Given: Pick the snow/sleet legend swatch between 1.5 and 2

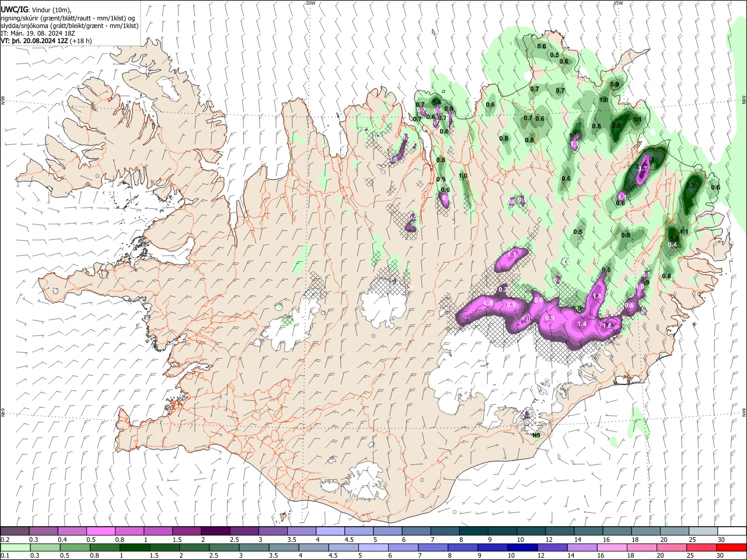Looking at the screenshot, I should pyautogui.click(x=186, y=531).
